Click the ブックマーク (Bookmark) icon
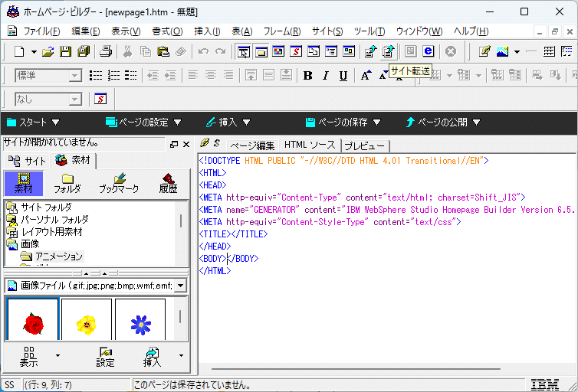The image size is (578, 392). [119, 183]
